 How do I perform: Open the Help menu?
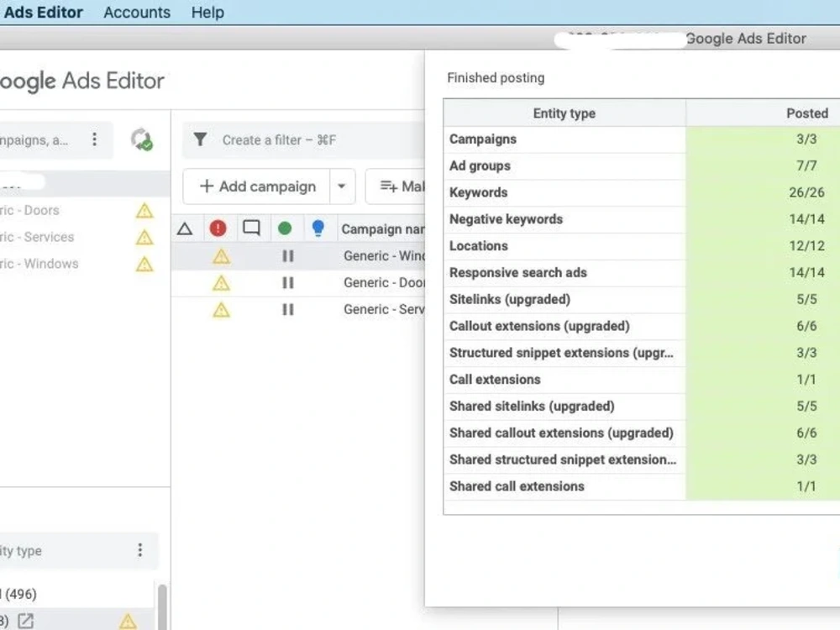click(207, 13)
